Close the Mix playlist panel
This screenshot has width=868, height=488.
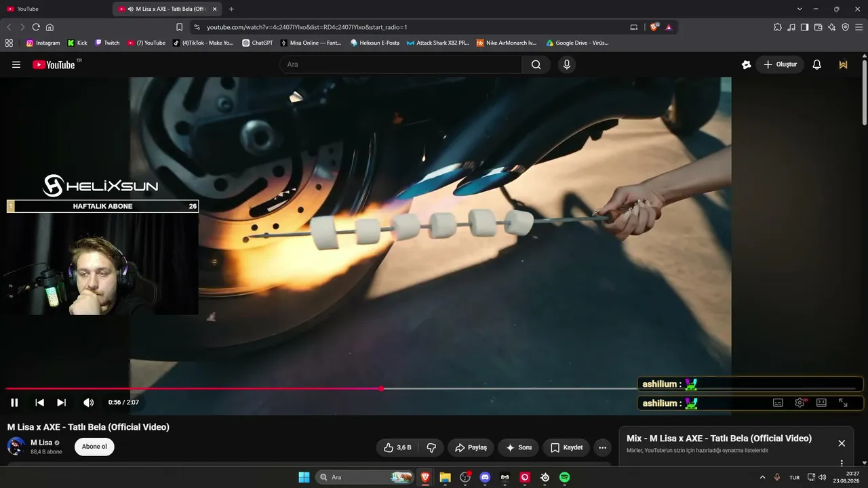pos(842,443)
